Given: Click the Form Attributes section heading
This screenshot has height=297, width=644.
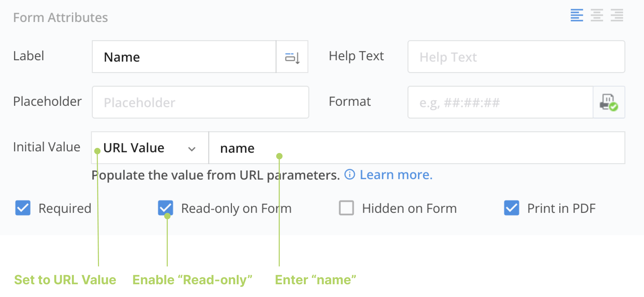Looking at the screenshot, I should coord(60,18).
